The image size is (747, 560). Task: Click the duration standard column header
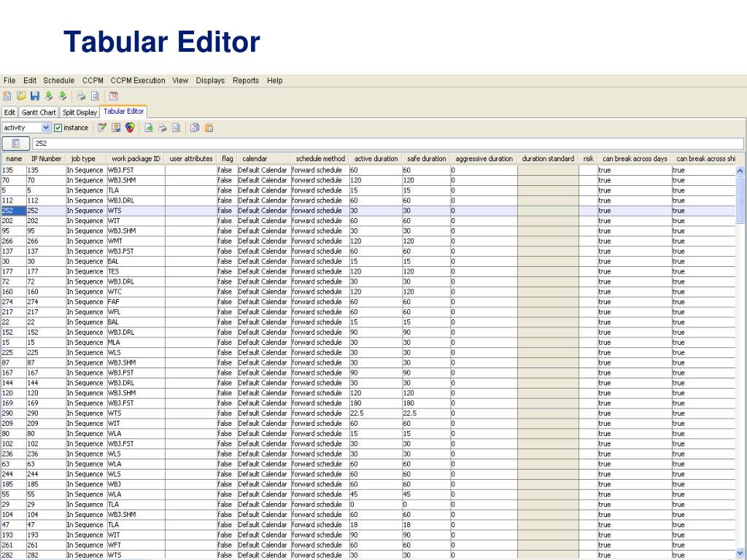(x=548, y=158)
